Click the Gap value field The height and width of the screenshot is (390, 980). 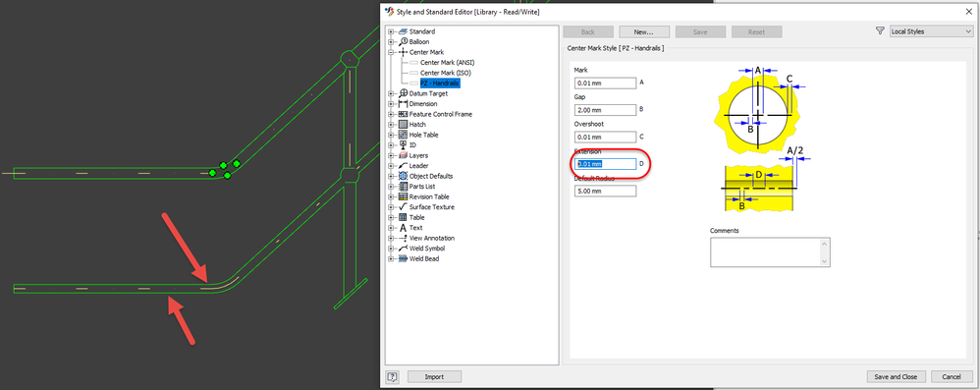605,110
